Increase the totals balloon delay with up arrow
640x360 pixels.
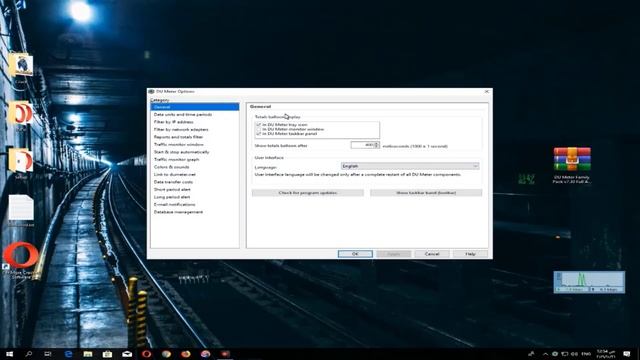(x=377, y=143)
